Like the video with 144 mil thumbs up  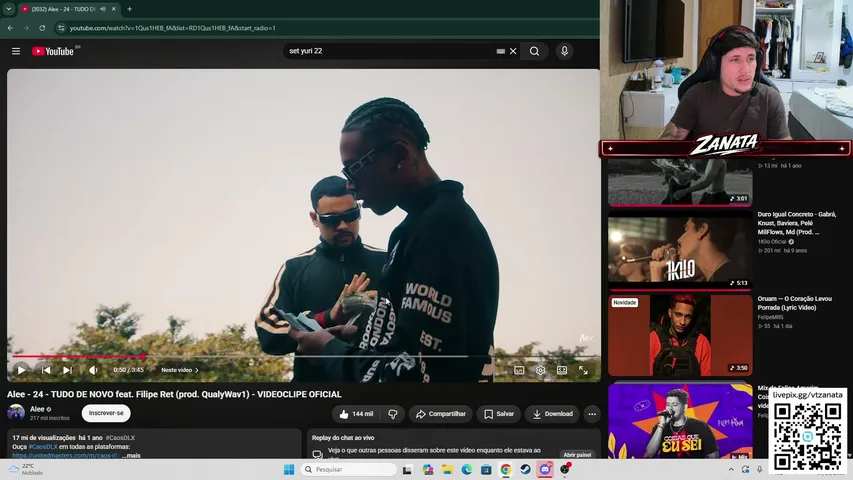click(356, 414)
